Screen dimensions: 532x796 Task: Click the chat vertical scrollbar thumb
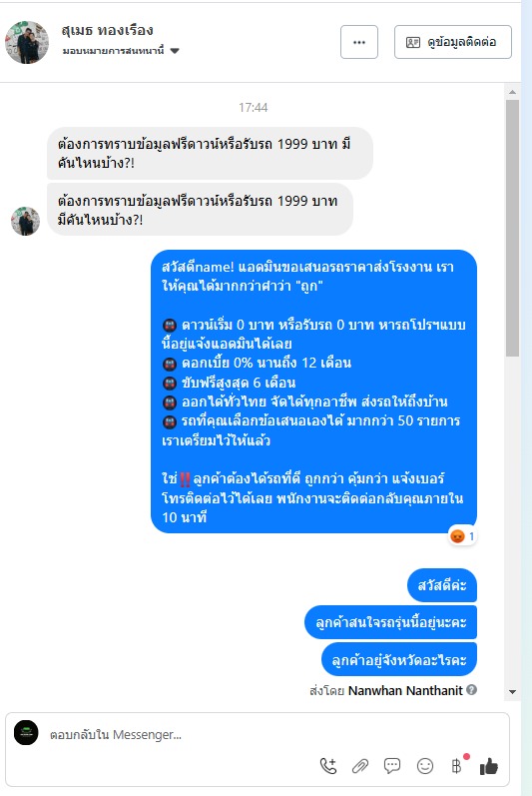pyautogui.click(x=512, y=228)
